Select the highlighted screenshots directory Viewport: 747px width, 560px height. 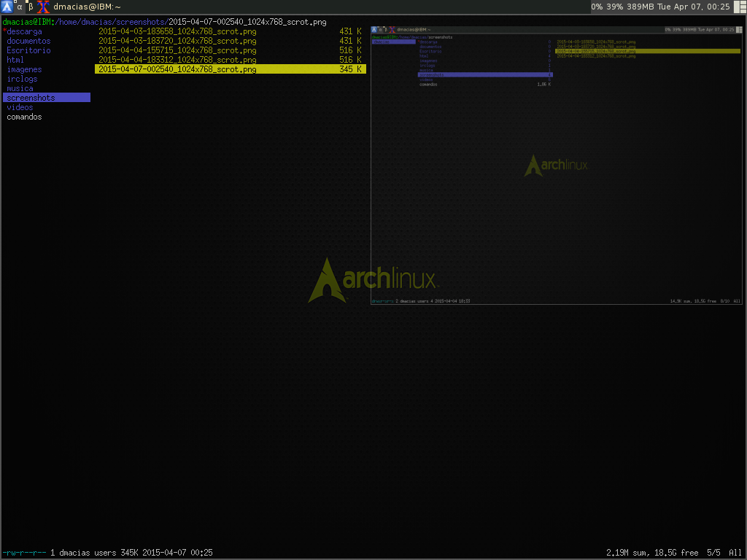[47, 98]
